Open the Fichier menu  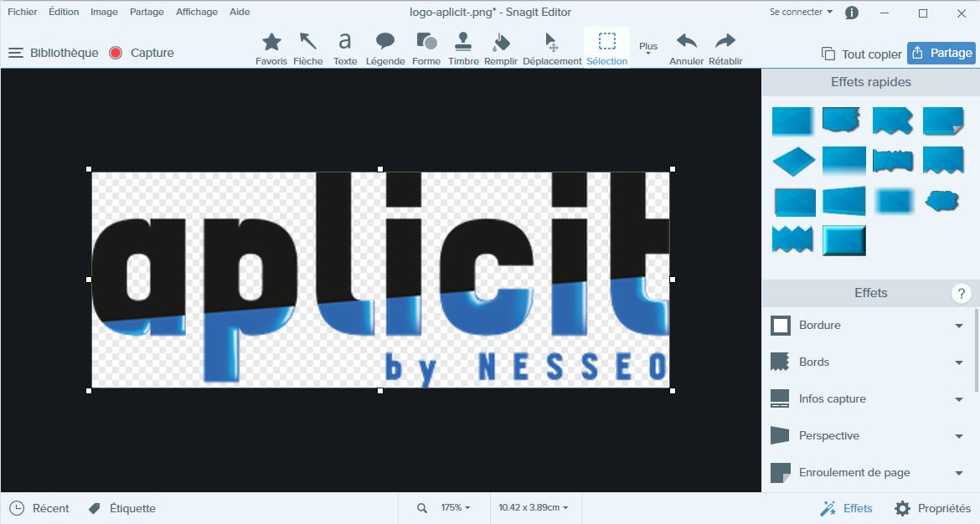[x=23, y=12]
